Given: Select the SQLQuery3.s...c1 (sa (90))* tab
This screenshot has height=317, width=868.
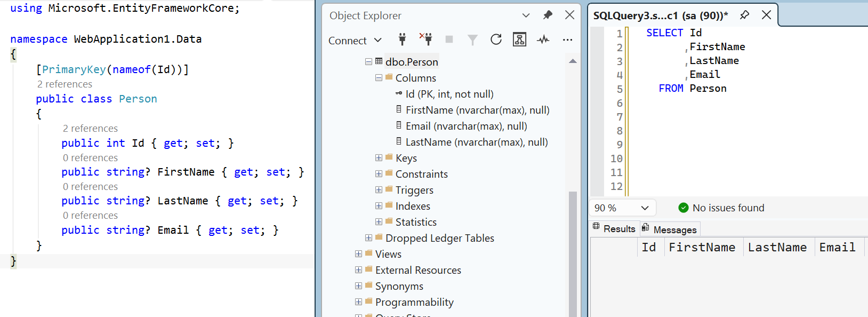Looking at the screenshot, I should click(x=661, y=15).
